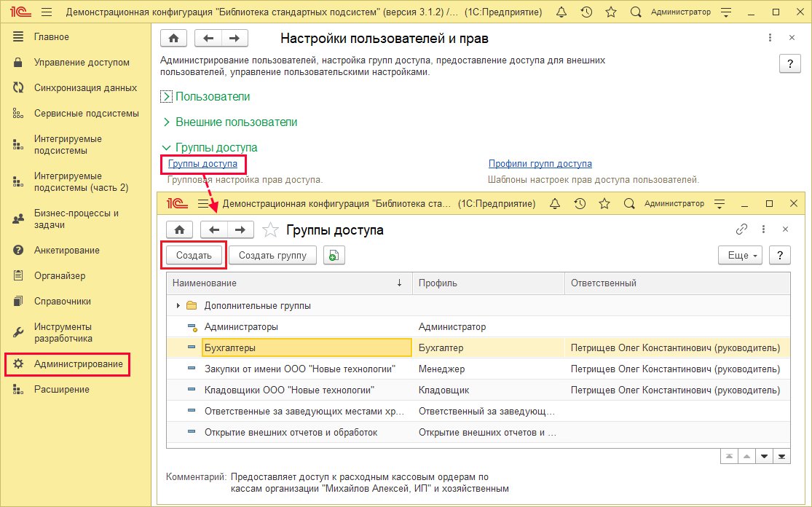Open history clock in inner window title bar
Screen dimensions: 812x507
coord(580,204)
